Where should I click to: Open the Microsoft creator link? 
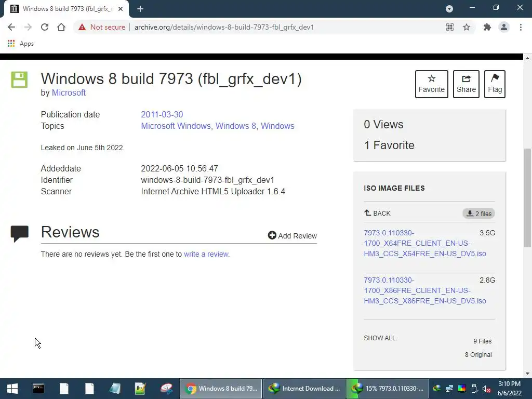coord(69,92)
